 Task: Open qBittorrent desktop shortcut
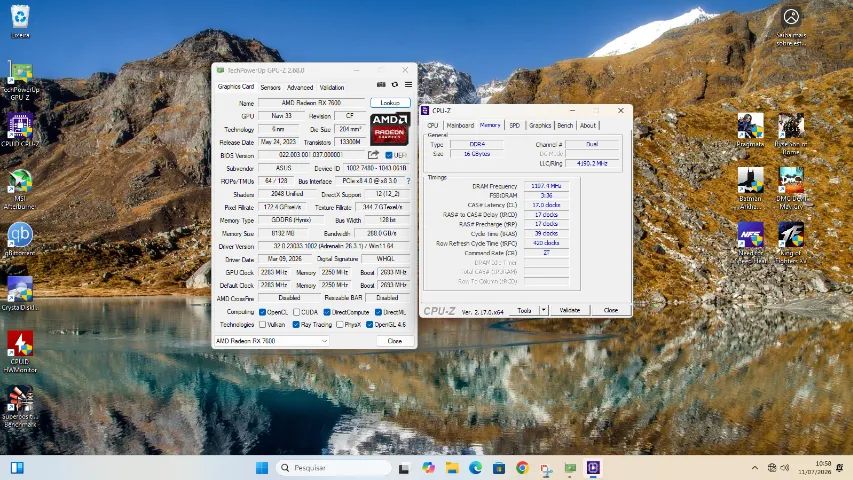[x=20, y=239]
